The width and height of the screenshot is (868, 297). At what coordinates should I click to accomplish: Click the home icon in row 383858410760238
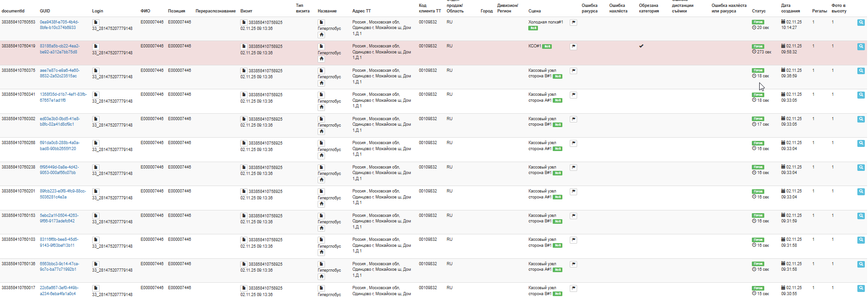321,180
